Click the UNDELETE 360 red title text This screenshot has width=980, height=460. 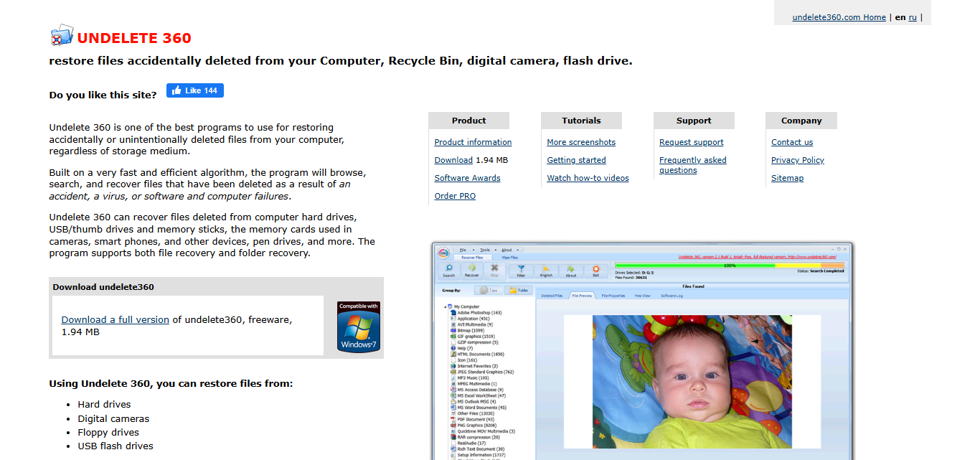point(134,38)
